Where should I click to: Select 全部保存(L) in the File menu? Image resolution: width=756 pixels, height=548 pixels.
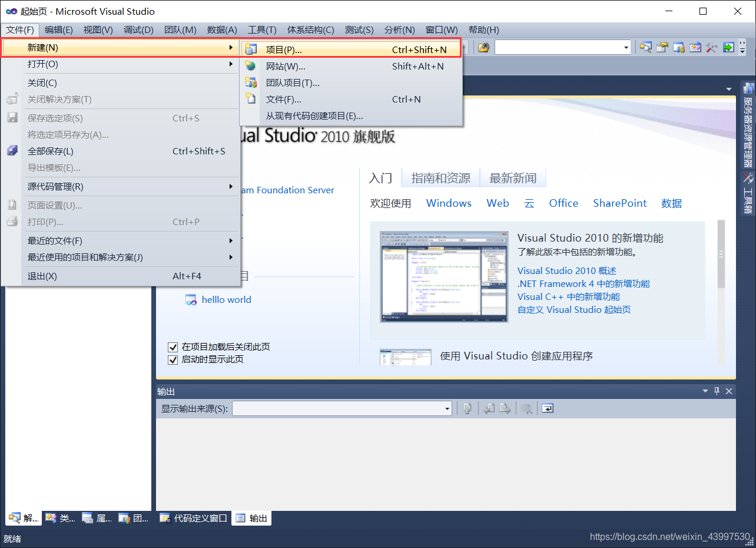click(121, 151)
